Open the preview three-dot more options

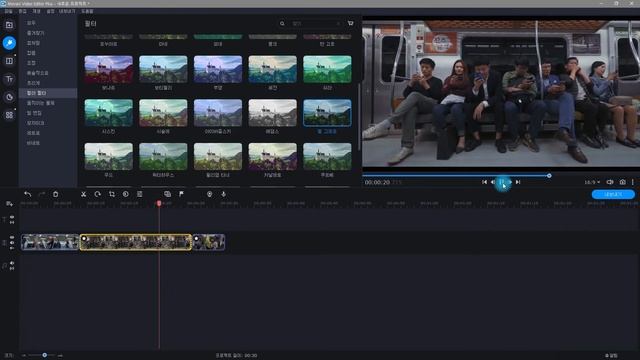pyautogui.click(x=633, y=182)
